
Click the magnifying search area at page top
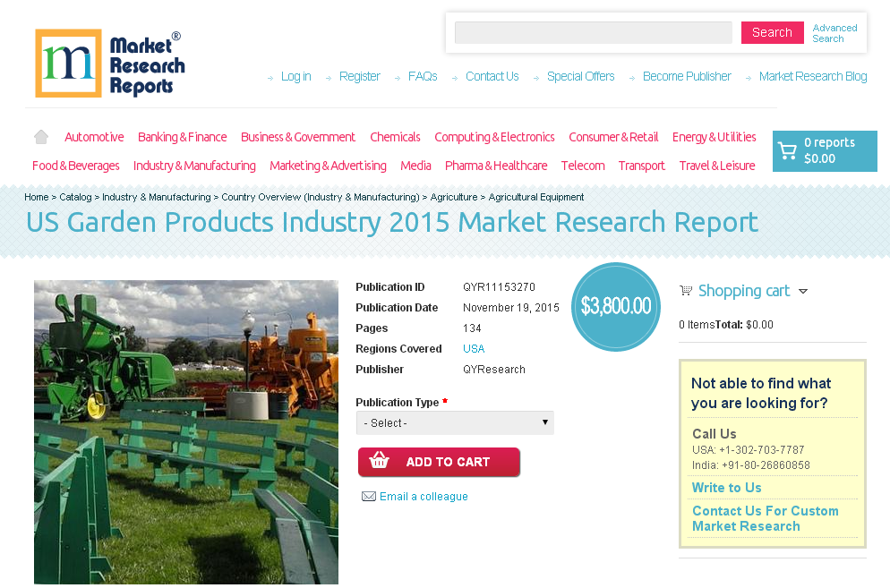pyautogui.click(x=593, y=32)
